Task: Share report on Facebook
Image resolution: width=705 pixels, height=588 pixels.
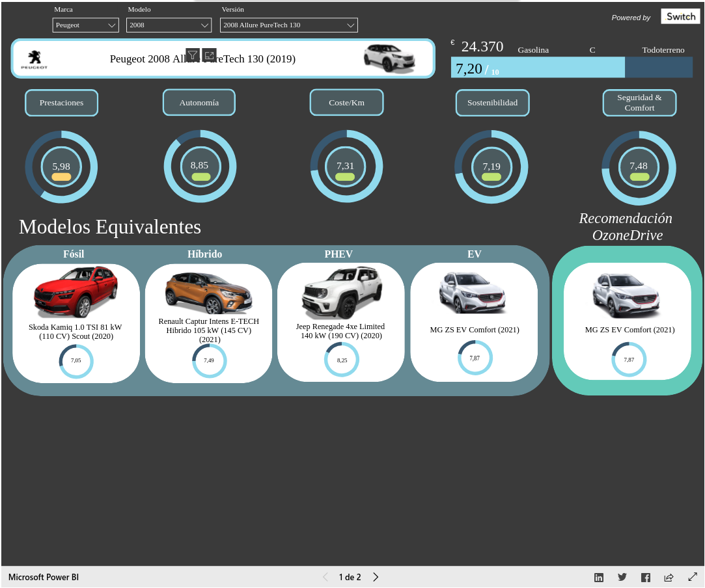Action: [646, 578]
